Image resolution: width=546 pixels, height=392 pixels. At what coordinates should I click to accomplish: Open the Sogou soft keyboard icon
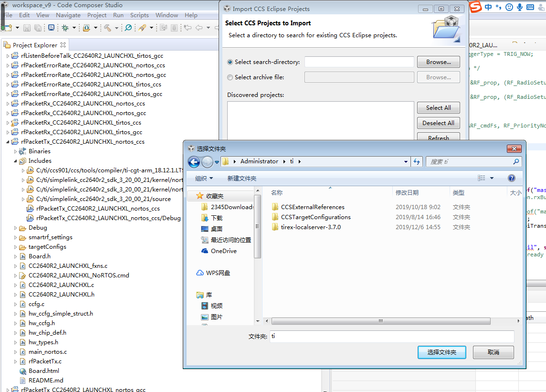coord(530,7)
